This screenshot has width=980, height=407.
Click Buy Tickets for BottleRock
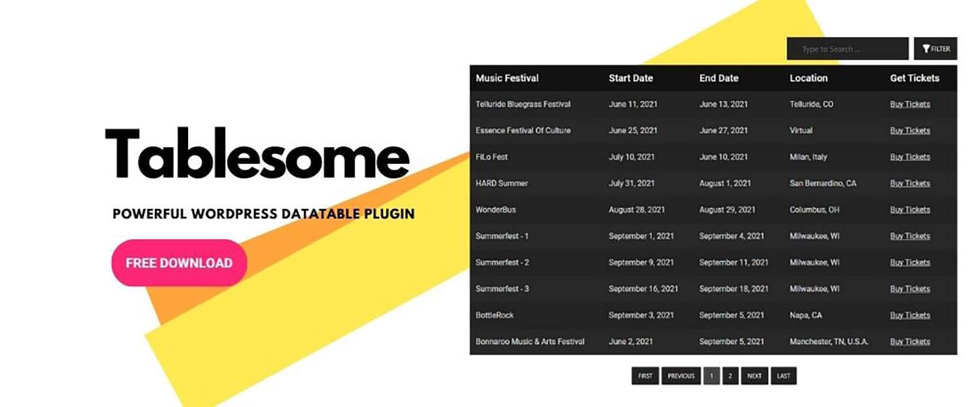click(909, 316)
